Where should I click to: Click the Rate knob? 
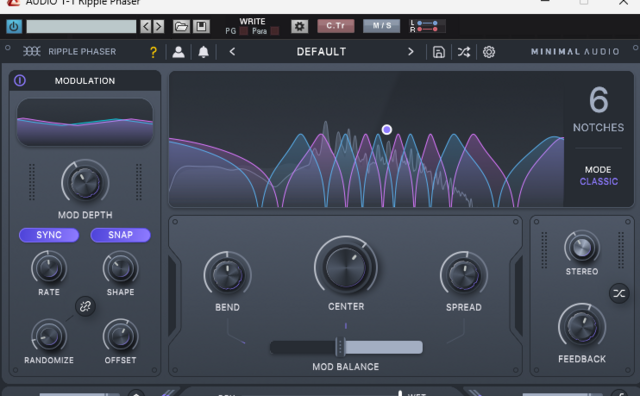(x=49, y=268)
